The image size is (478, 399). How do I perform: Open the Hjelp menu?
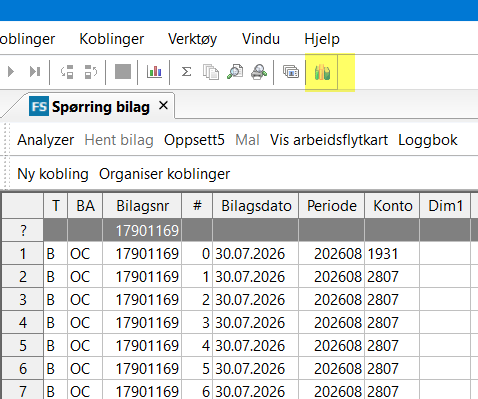click(322, 39)
